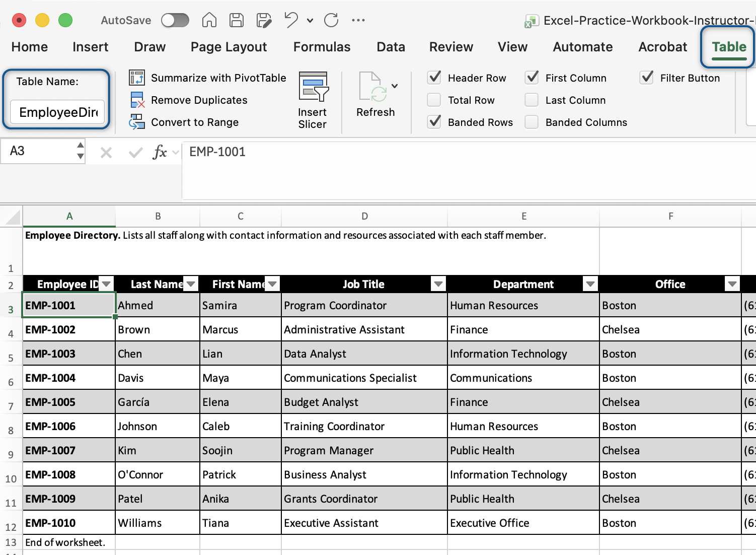Uncheck the Filter Button checkbox
The height and width of the screenshot is (555, 756).
coord(647,78)
